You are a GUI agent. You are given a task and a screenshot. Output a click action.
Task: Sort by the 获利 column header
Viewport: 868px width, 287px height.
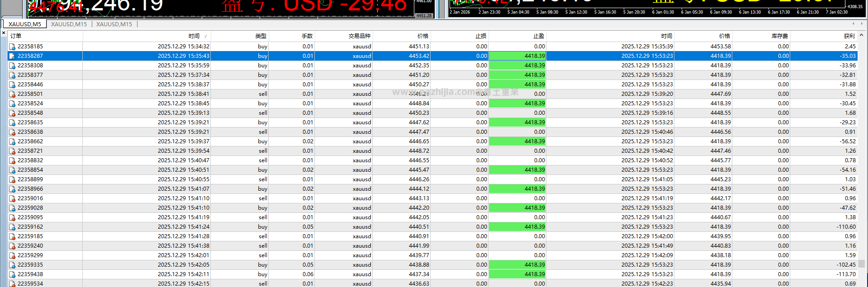823,36
